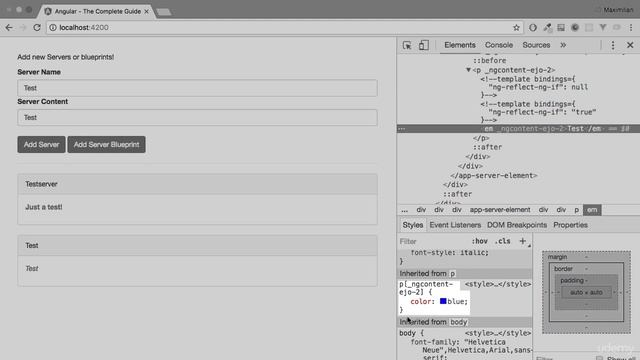This screenshot has height=360, width=640.
Task: Select the highlighted em element row
Action: (x=518, y=129)
